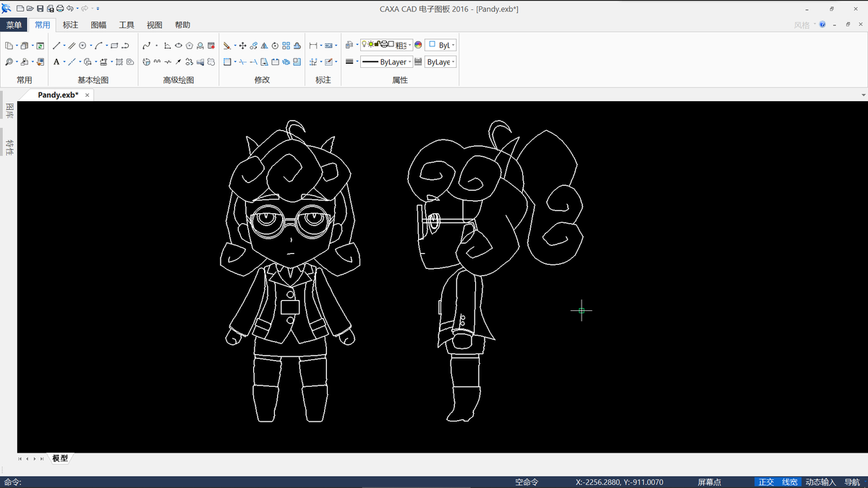
Task: Click the Move tool cross arrows icon
Action: [x=242, y=46]
